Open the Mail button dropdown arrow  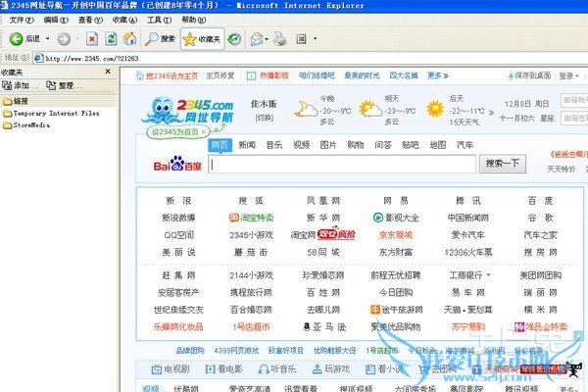[267, 39]
